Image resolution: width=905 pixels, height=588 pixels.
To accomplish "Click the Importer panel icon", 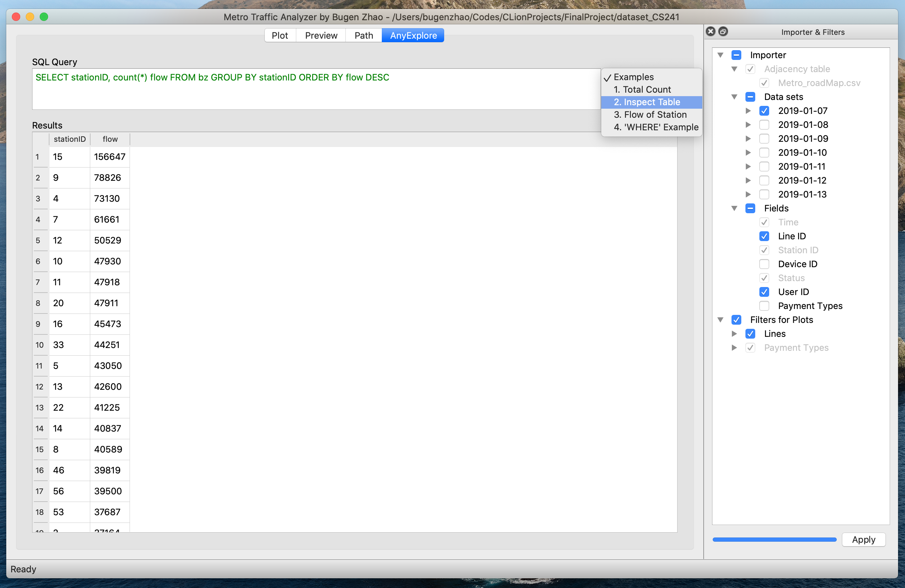I will coord(737,55).
